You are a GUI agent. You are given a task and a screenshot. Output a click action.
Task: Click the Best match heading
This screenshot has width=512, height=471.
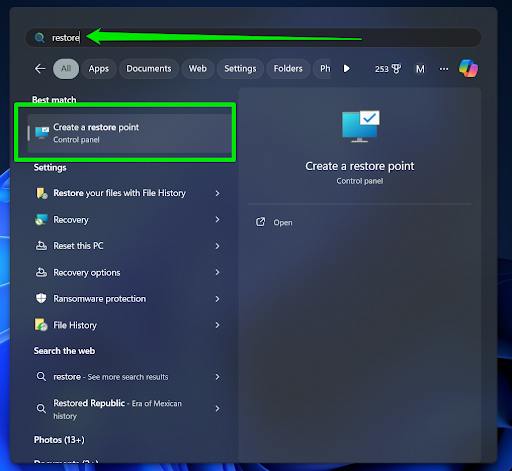[x=54, y=99]
